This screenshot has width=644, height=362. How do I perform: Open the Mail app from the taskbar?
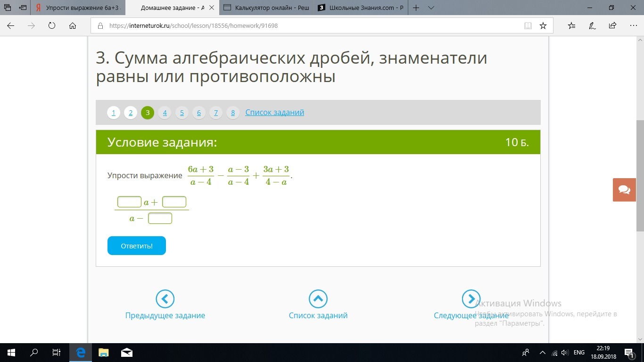[x=126, y=353]
